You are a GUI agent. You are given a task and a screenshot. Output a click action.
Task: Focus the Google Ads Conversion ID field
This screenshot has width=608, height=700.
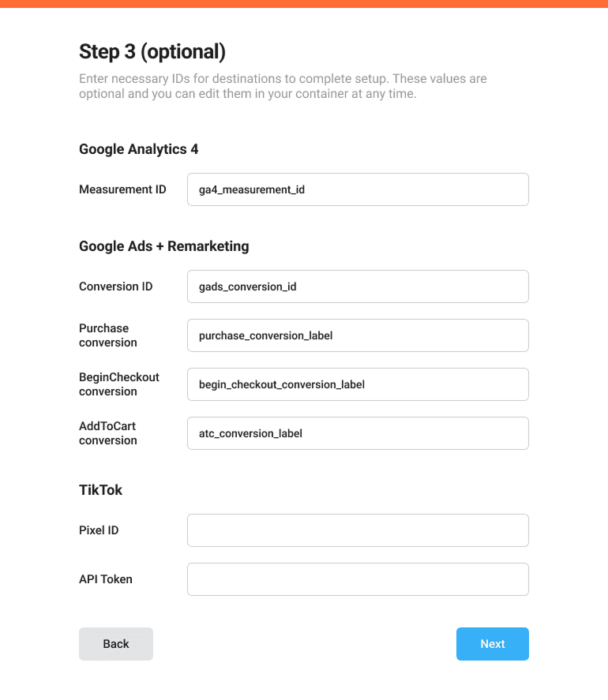tap(357, 286)
